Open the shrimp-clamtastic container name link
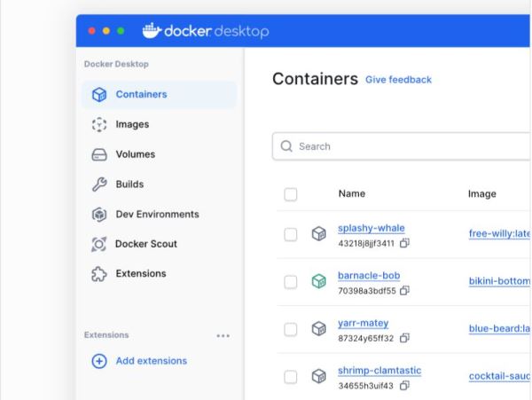This screenshot has height=400, width=532. click(x=379, y=370)
